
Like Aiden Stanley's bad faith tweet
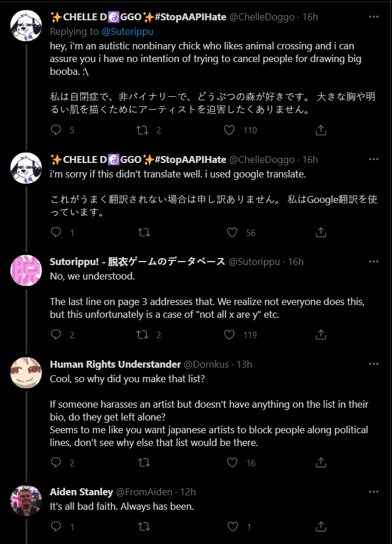coord(233,527)
